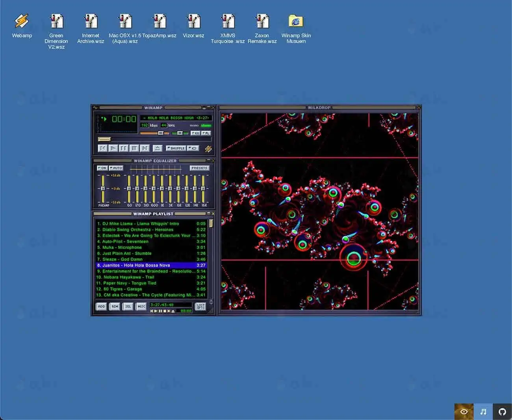Click the PREAMP slider handle
512x420 pixels.
click(103, 189)
